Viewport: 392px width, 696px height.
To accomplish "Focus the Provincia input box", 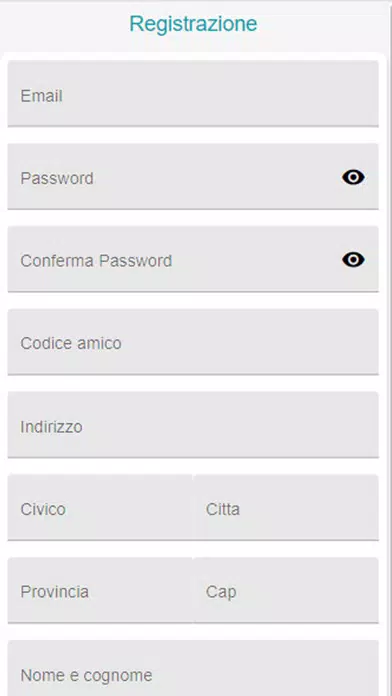I will (x=100, y=590).
